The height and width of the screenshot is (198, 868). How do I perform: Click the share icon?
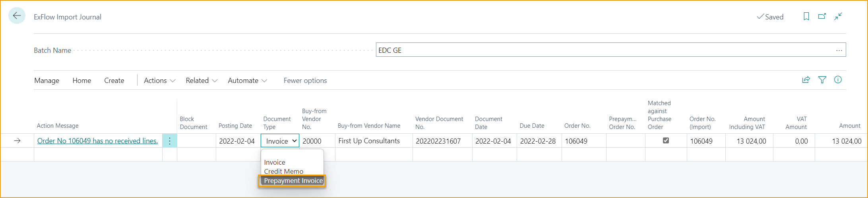pyautogui.click(x=806, y=80)
